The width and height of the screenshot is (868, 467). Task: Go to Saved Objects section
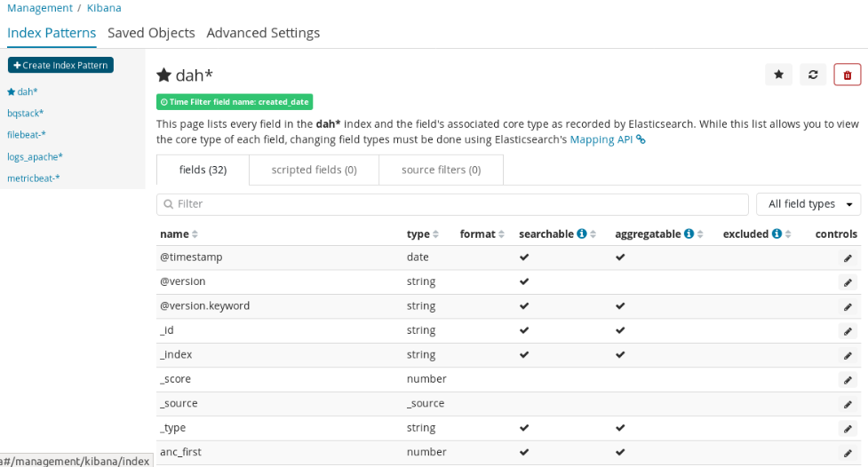click(x=151, y=33)
